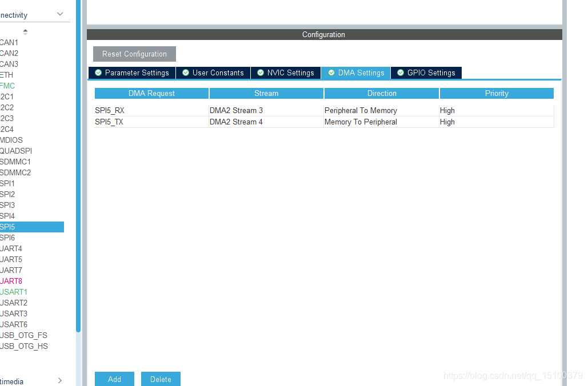The height and width of the screenshot is (386, 588).
Task: Select USART1 in the peripheral list
Action: pyautogui.click(x=14, y=292)
